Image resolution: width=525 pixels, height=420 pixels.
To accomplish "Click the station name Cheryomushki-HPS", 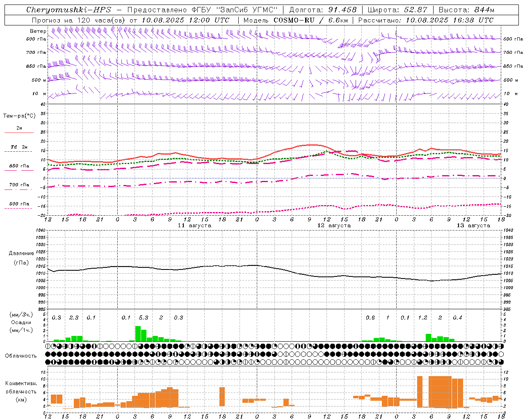I will [69, 10].
